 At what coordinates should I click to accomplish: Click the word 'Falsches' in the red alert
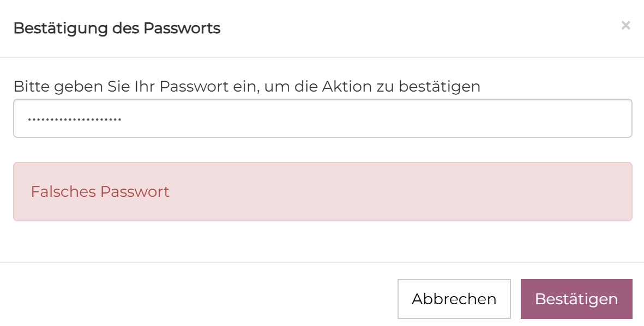64,191
